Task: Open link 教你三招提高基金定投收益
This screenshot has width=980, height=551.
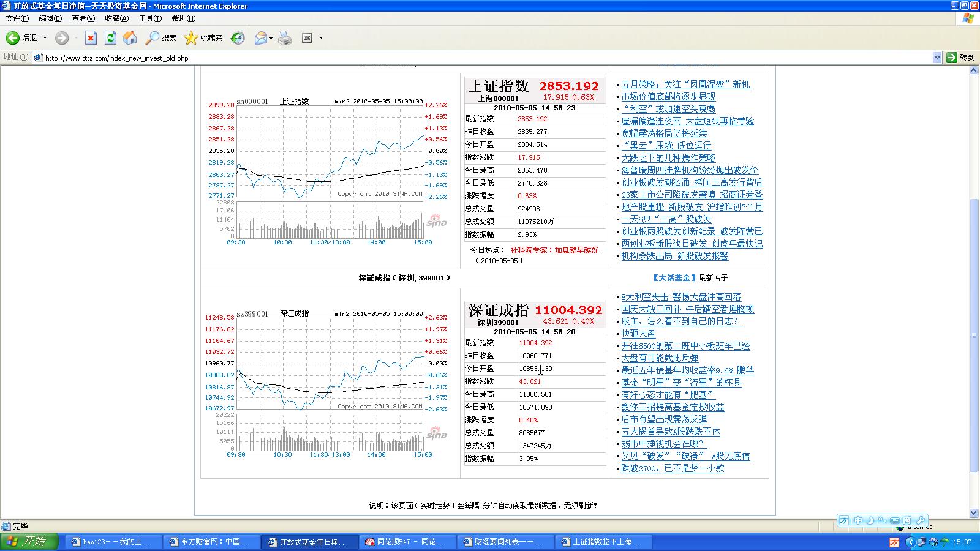Action: [673, 407]
